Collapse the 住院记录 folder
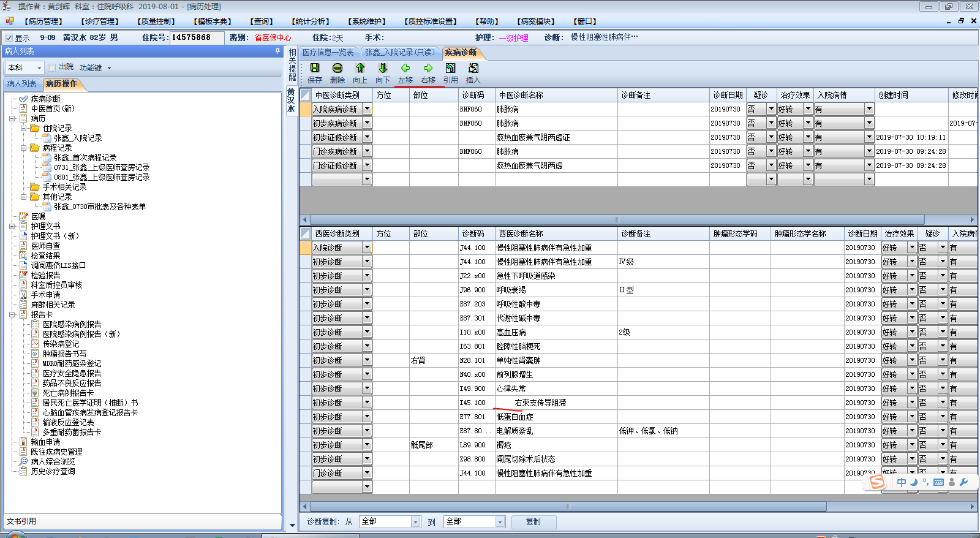The width and height of the screenshot is (980, 538). click(x=23, y=128)
